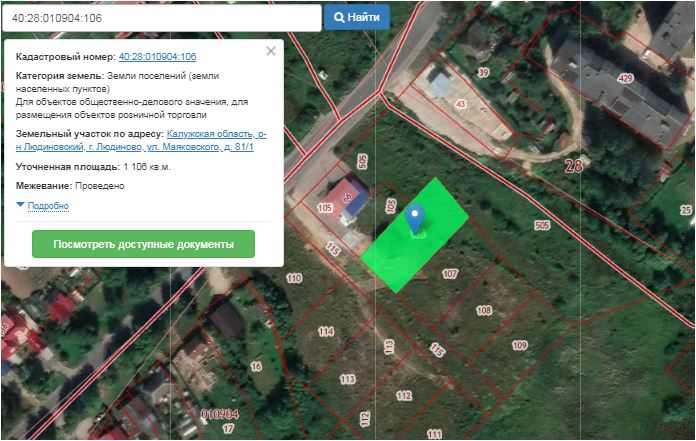The image size is (696, 441).
Task: Click the cadastral number search field
Action: pyautogui.click(x=162, y=18)
